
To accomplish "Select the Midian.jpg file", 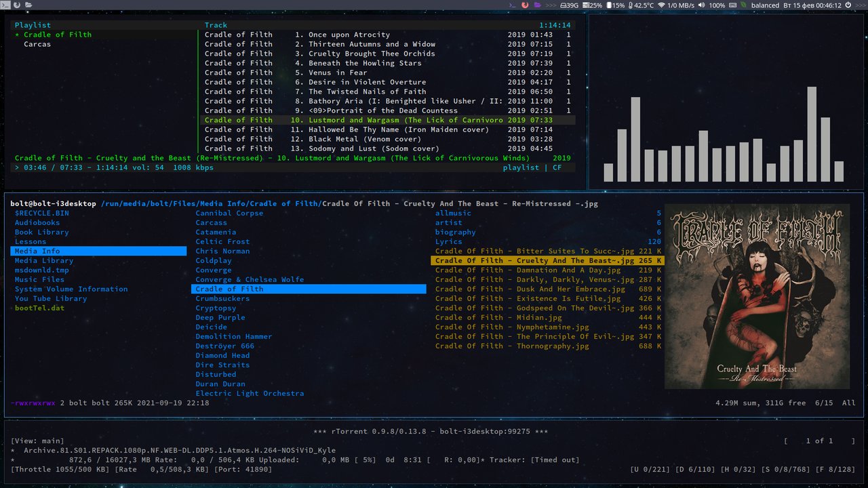I will click(498, 317).
